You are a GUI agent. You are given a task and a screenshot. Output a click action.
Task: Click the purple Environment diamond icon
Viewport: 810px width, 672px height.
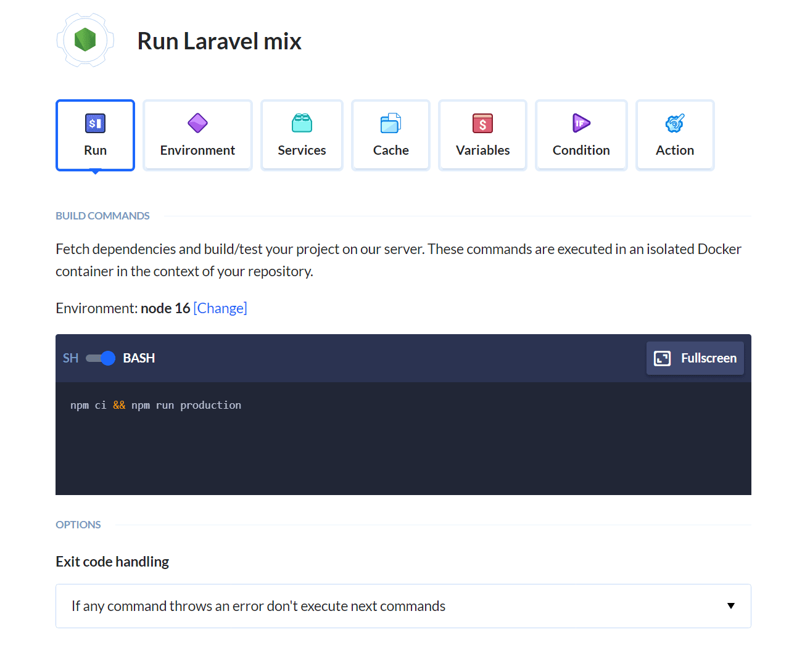click(197, 123)
